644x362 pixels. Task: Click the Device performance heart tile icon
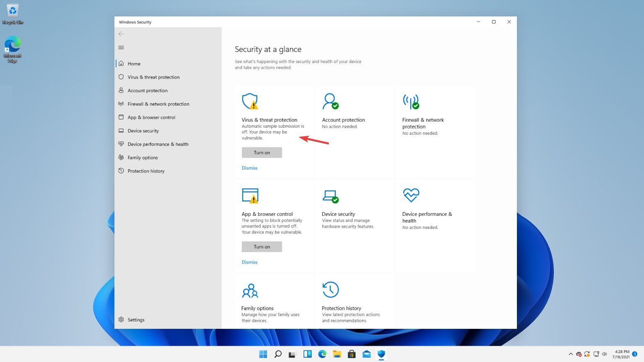coord(411,195)
